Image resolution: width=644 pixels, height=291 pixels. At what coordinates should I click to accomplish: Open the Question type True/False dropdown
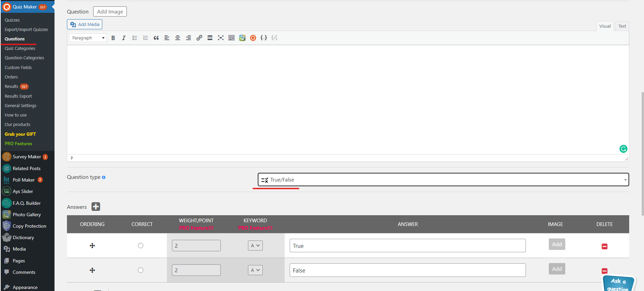pos(443,180)
